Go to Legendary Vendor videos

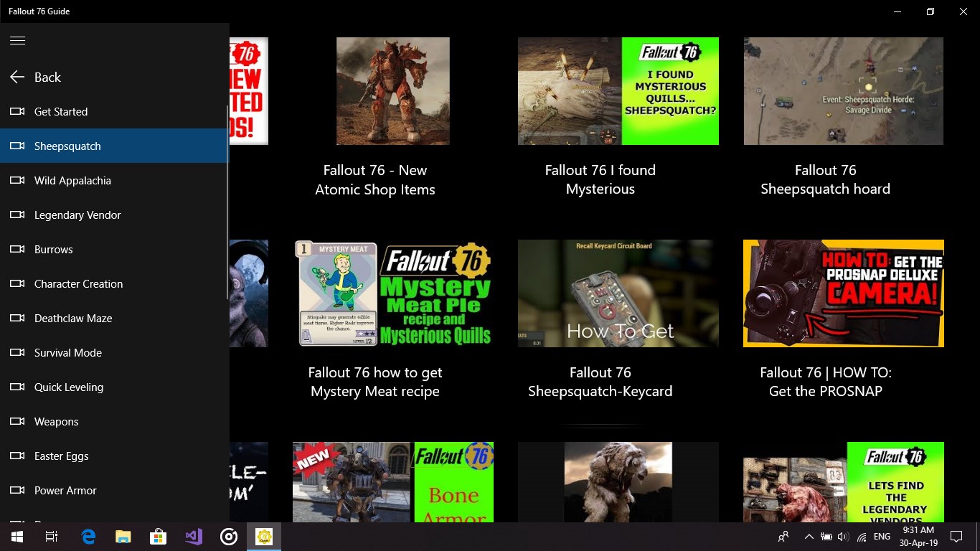pos(113,215)
